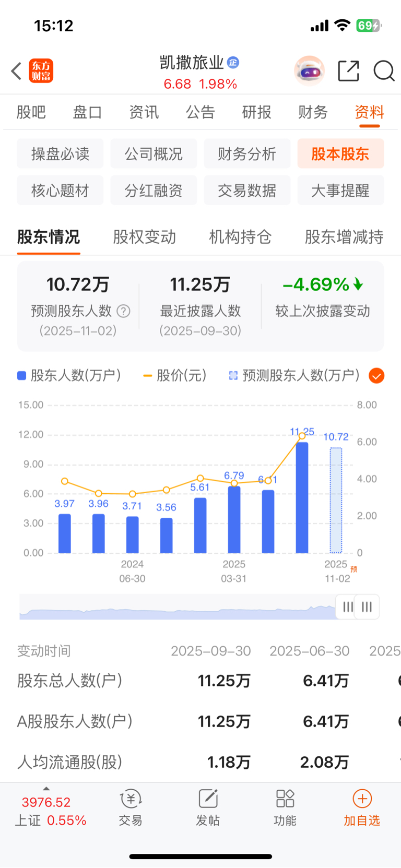Viewport: 401px width, 868px height.
Task: Open the 核心题材 section
Action: coord(60,190)
